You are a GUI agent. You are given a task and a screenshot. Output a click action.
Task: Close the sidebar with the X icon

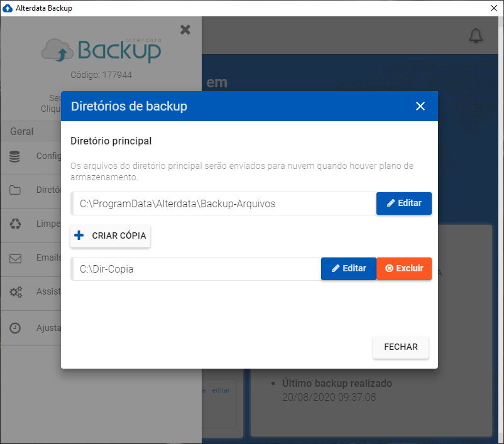(185, 30)
